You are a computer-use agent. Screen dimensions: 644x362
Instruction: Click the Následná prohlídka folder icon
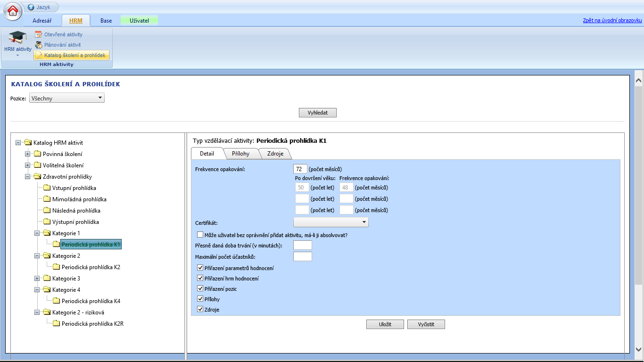(47, 211)
